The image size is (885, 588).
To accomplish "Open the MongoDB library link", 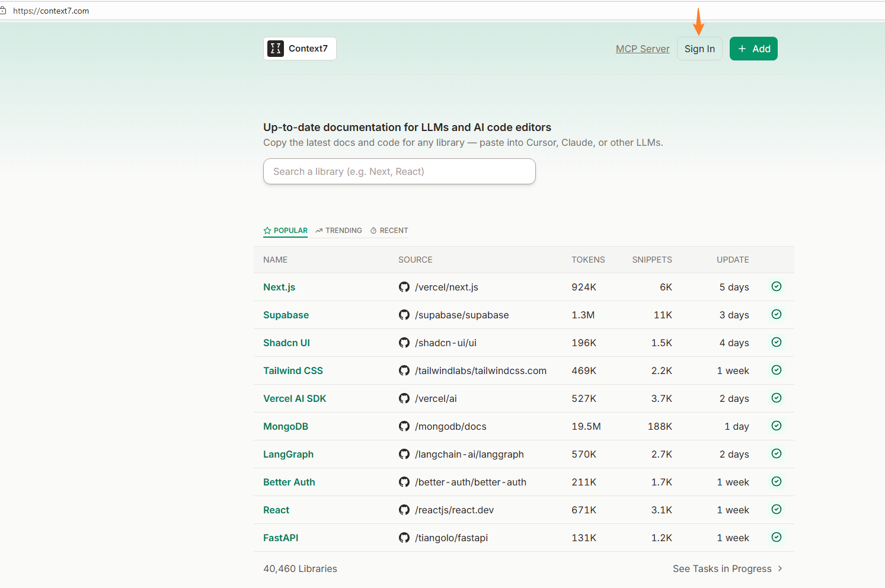I will point(286,426).
